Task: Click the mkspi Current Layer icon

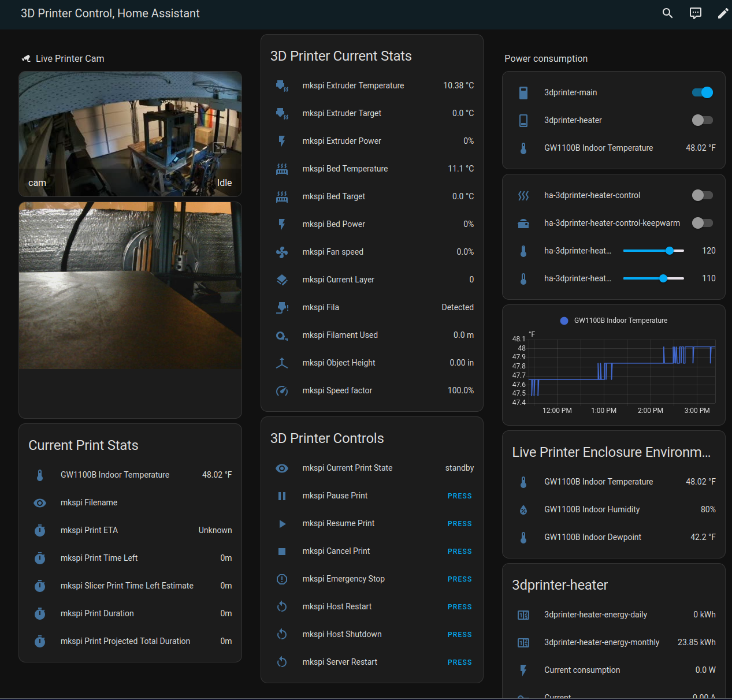Action: pos(282,280)
